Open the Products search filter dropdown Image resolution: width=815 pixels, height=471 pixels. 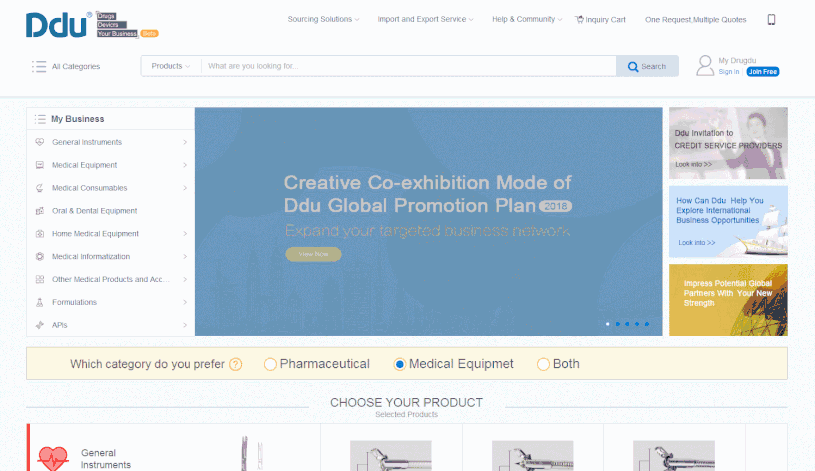(170, 66)
